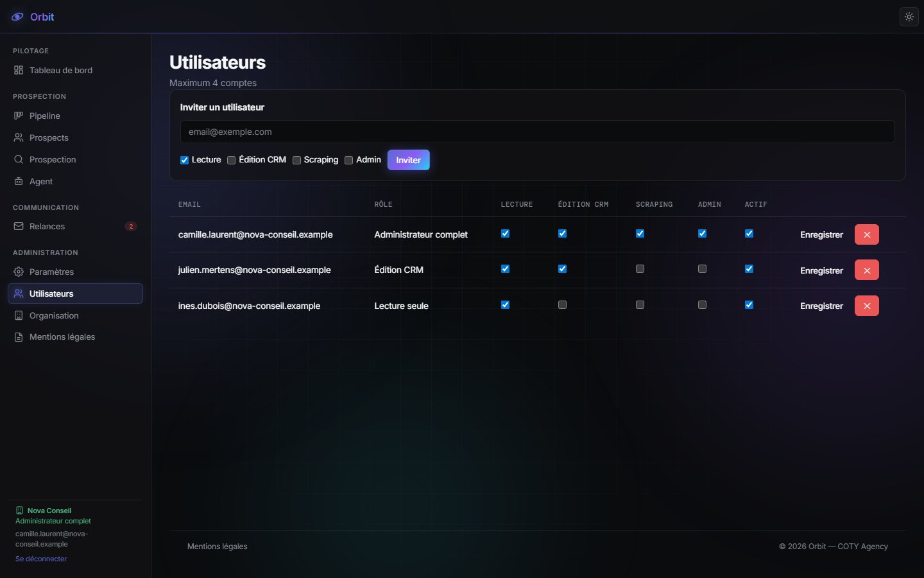This screenshot has width=924, height=578.
Task: Click the Lecture seule role text
Action: [401, 306]
